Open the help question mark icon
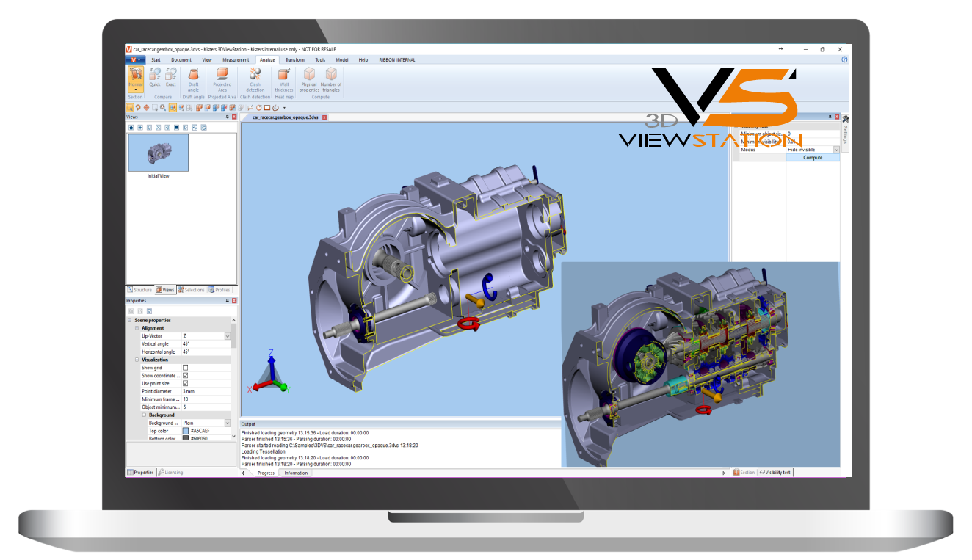The image size is (972, 560). pos(844,59)
